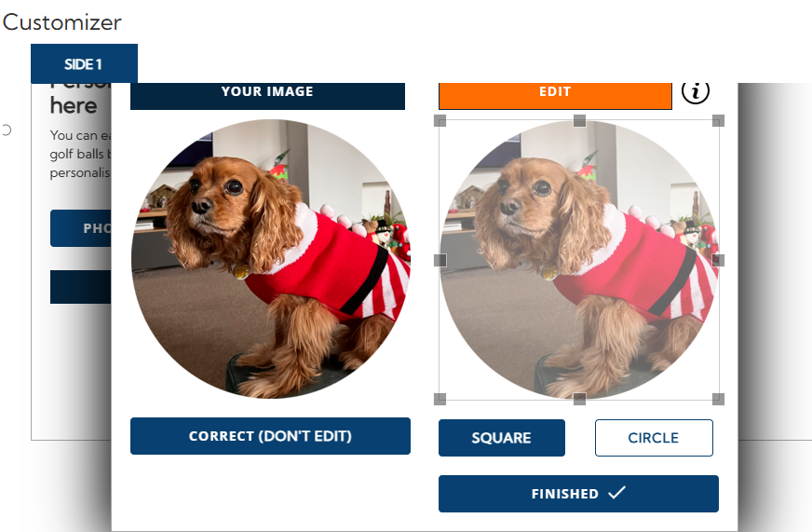Click the editable dog image on right

click(x=579, y=260)
